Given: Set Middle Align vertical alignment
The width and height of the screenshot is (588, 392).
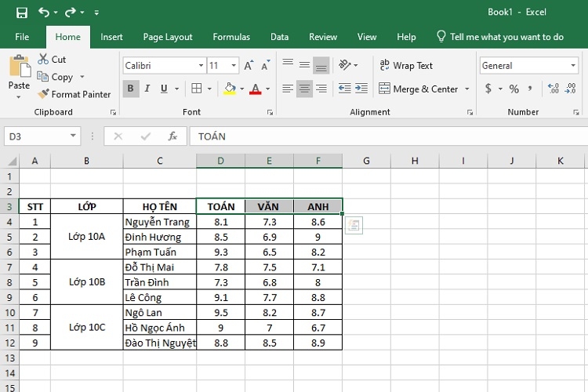Looking at the screenshot, I should pyautogui.click(x=304, y=65).
